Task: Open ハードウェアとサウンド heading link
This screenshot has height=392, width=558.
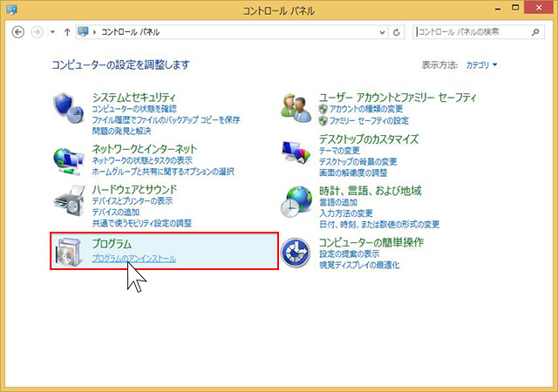Action: coord(134,189)
